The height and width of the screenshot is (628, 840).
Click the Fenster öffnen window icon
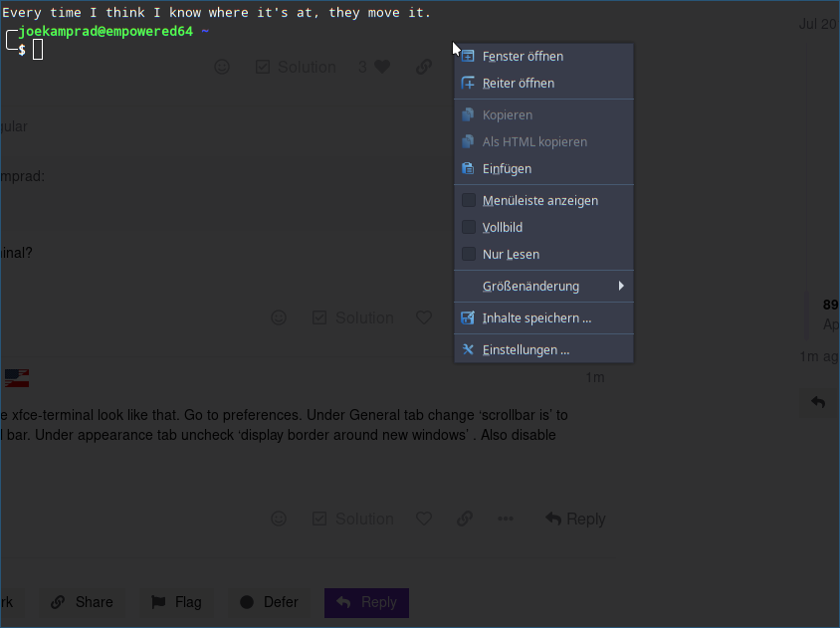point(469,57)
